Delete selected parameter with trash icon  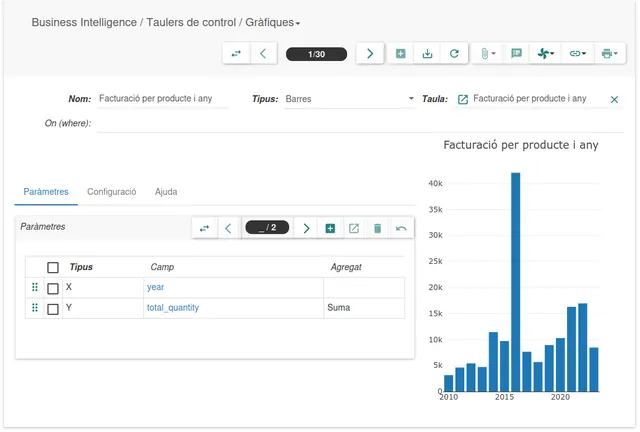coord(377,228)
